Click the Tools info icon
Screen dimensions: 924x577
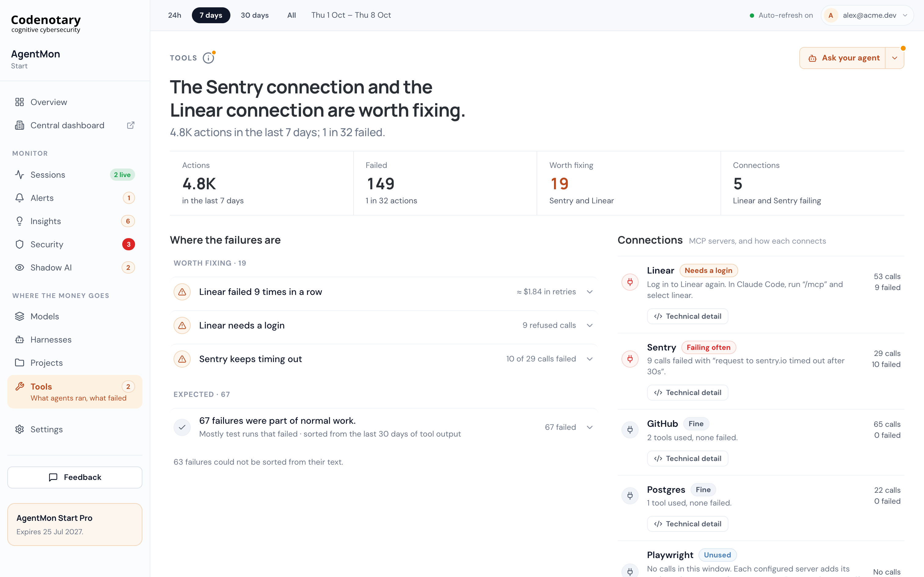208,58
